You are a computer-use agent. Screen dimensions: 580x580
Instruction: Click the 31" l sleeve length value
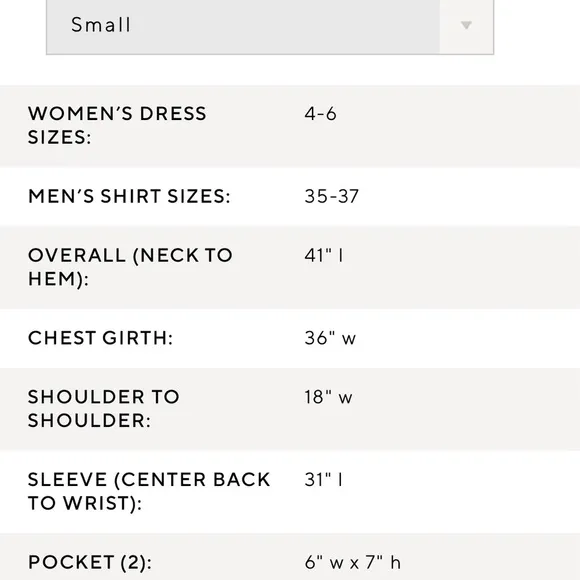click(x=324, y=479)
